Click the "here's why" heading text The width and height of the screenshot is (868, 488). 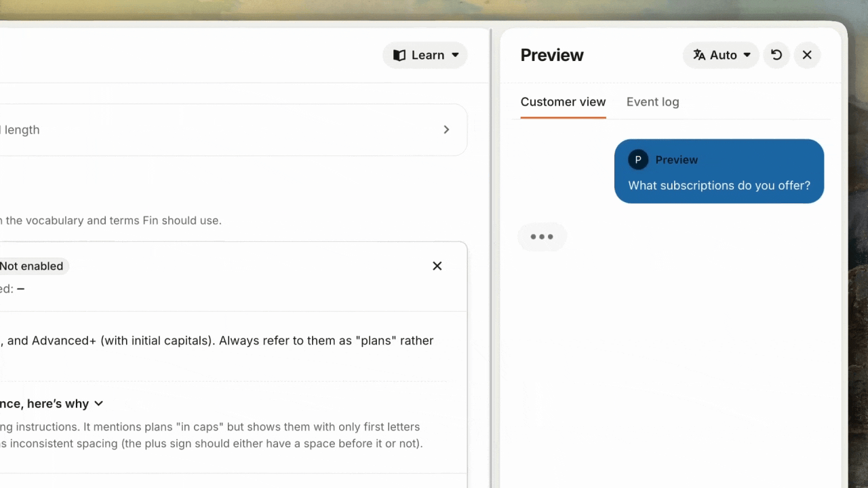[45, 404]
